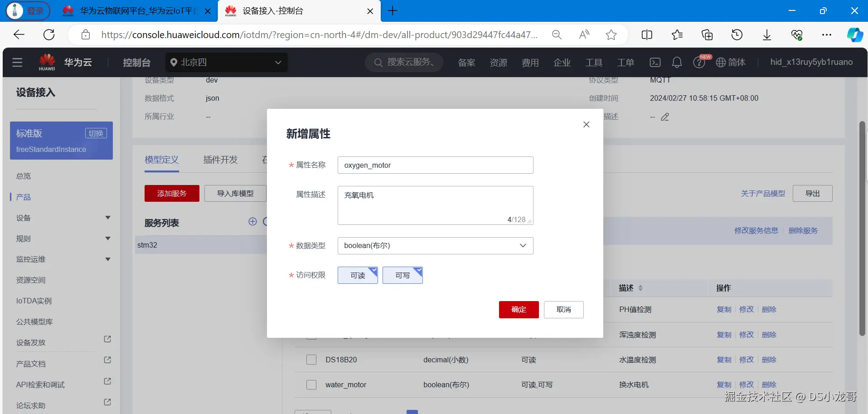Screen dimensions: 868x414
Task: Open the 数据类型 dropdown showing boolean(布尔)
Action: pyautogui.click(x=435, y=246)
